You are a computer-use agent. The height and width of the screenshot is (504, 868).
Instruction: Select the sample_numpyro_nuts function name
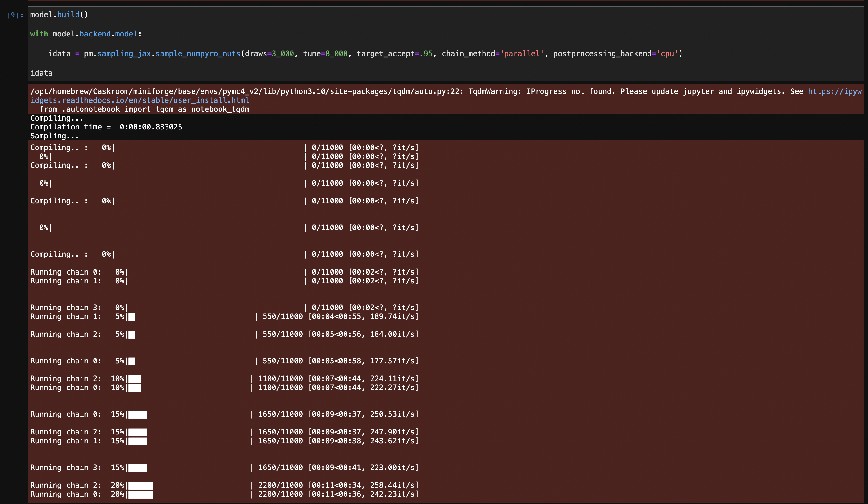[x=197, y=53]
